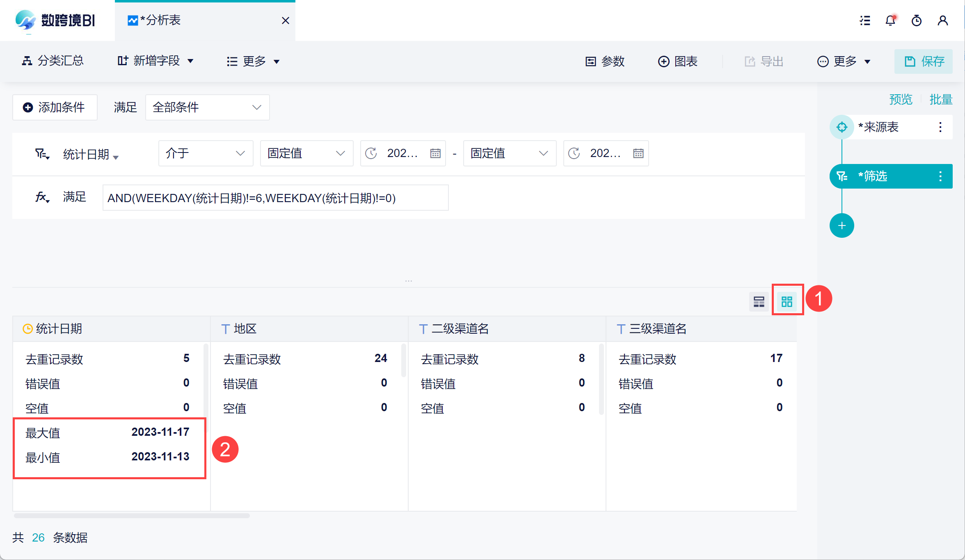Click the WEEKDAY formula input field
This screenshot has height=560, width=965.
(275, 198)
